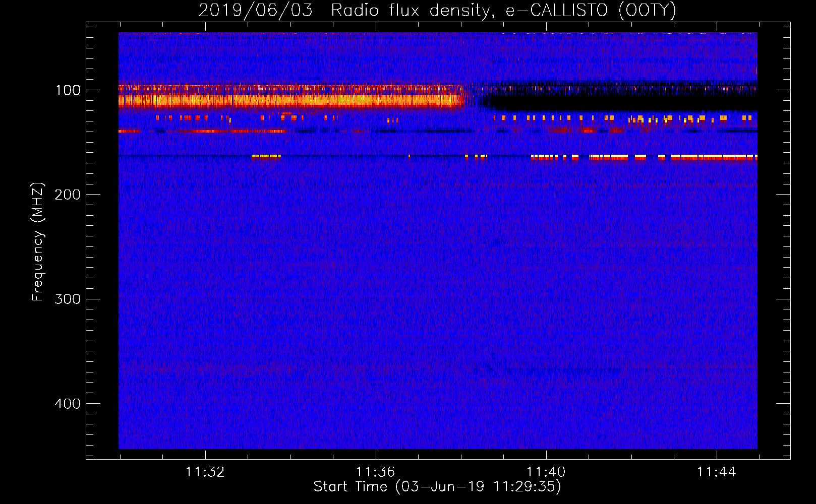Click the 11:36 time tick label
The height and width of the screenshot is (504, 816).
point(375,472)
